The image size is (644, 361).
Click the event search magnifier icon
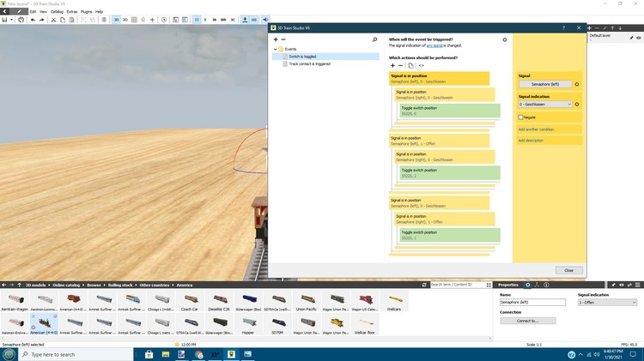pyautogui.click(x=374, y=39)
